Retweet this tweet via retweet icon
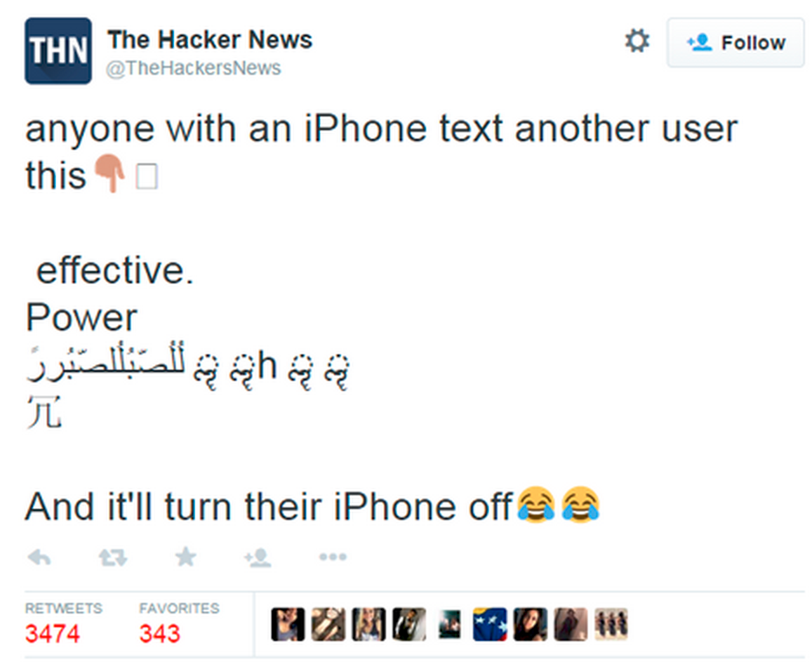 [x=112, y=558]
